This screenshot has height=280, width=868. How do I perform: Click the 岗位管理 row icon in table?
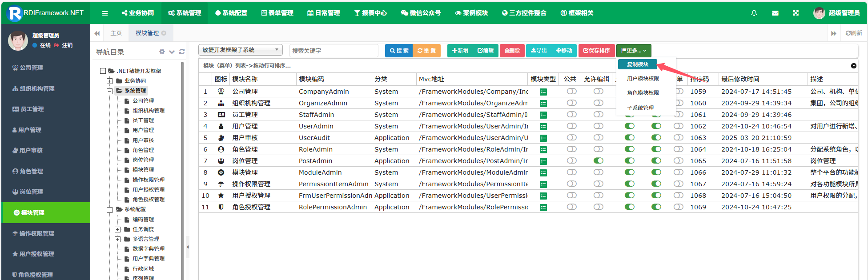click(221, 161)
